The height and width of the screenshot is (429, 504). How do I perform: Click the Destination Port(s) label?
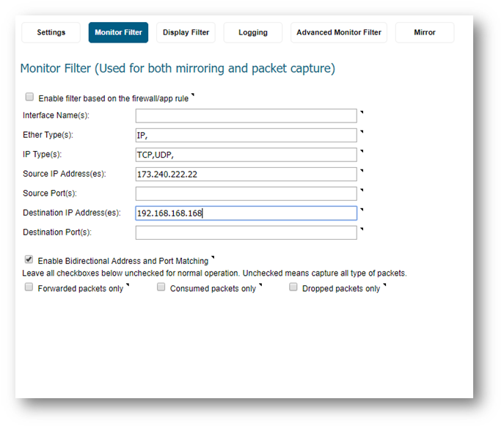57,232
